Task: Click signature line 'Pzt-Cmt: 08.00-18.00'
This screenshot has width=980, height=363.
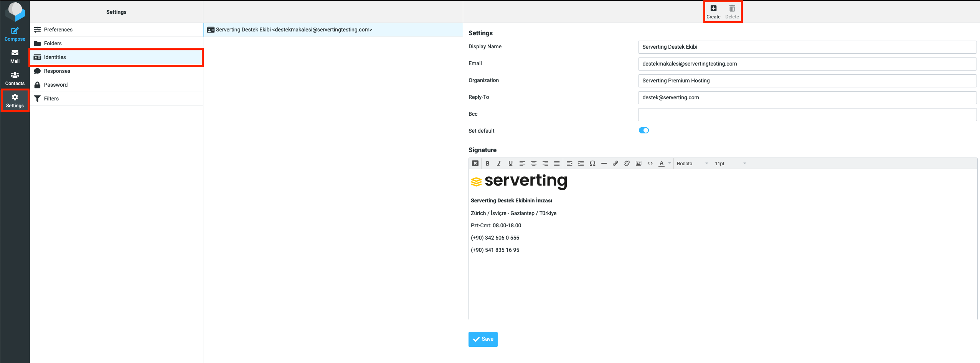Action: point(496,225)
